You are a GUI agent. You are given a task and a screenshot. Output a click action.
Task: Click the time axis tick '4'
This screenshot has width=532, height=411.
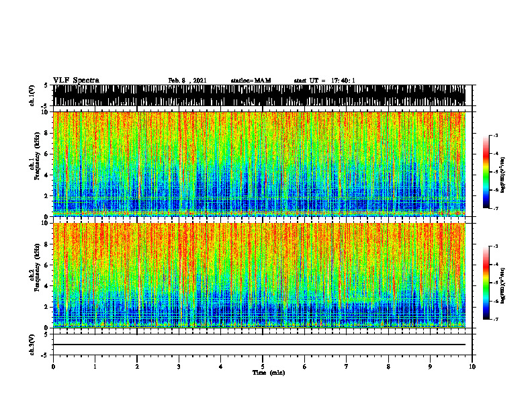[221, 367]
